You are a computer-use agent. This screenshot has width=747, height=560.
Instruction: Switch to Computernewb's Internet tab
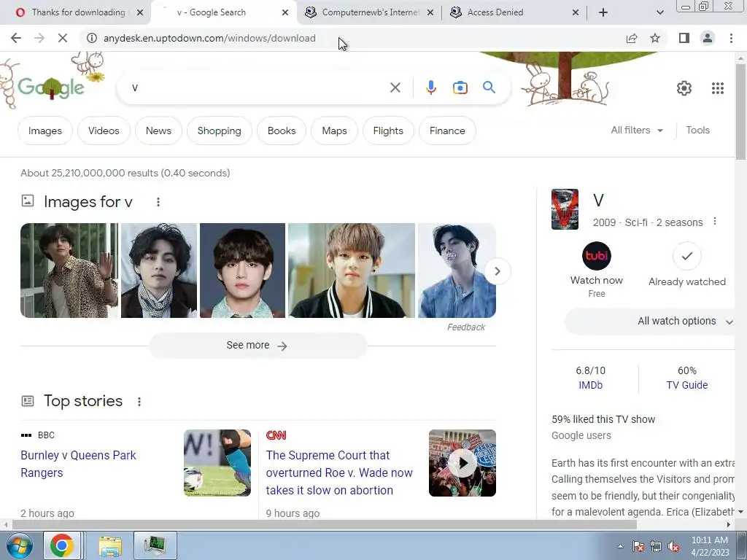click(x=368, y=12)
